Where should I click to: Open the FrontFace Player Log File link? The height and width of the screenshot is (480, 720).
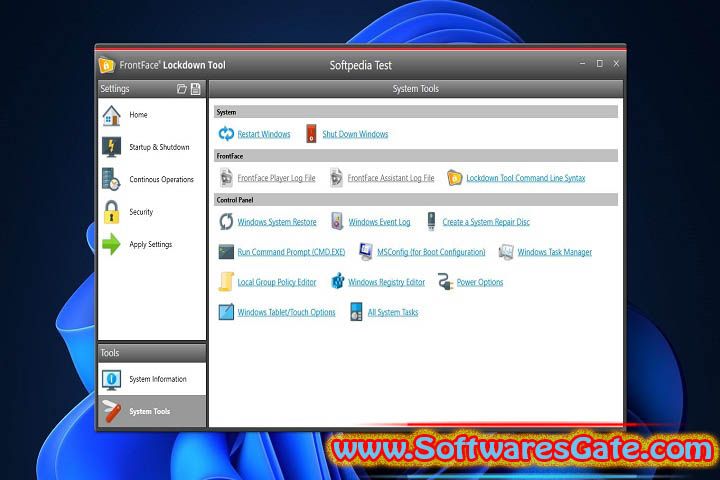[276, 178]
